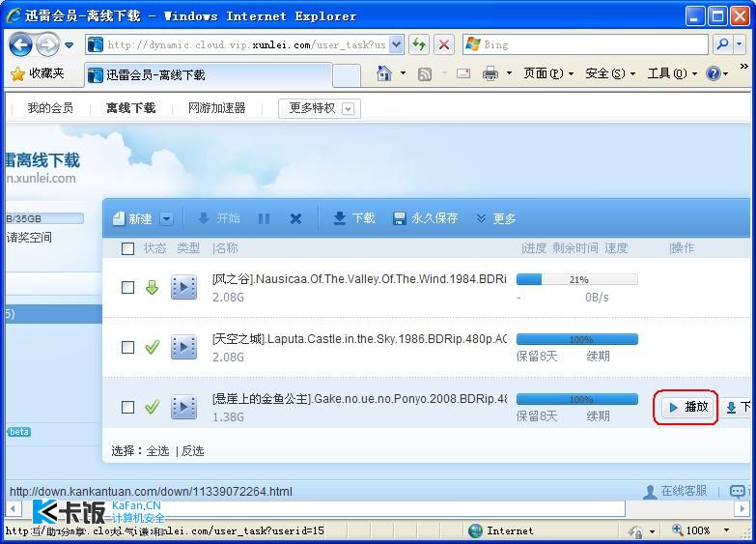Image resolution: width=756 pixels, height=544 pixels.
Task: Expand the 更多特权 dropdown
Action: click(320, 108)
